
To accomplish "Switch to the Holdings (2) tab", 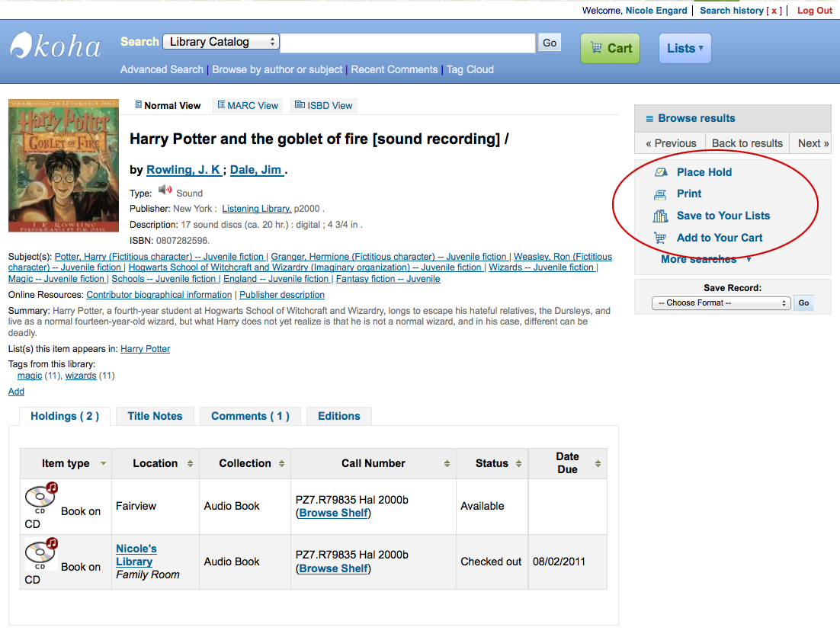I will tap(65, 416).
